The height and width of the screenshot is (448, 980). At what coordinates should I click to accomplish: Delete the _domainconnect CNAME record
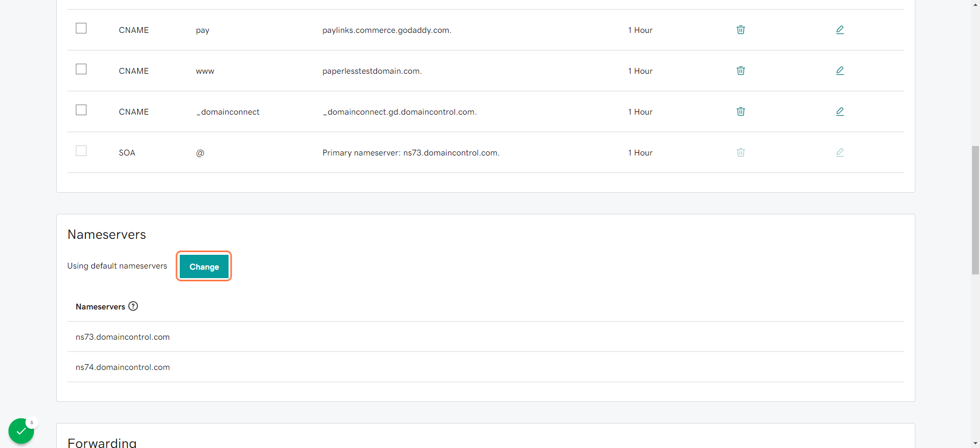[x=741, y=111]
